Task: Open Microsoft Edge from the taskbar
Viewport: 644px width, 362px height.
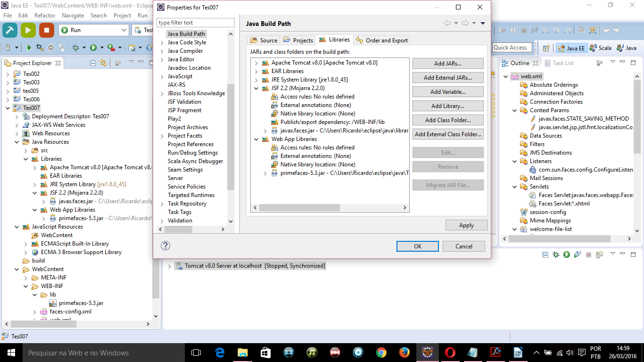Action: point(220,353)
